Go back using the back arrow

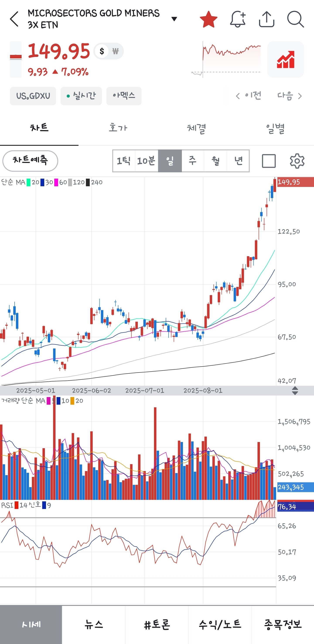coord(14,19)
